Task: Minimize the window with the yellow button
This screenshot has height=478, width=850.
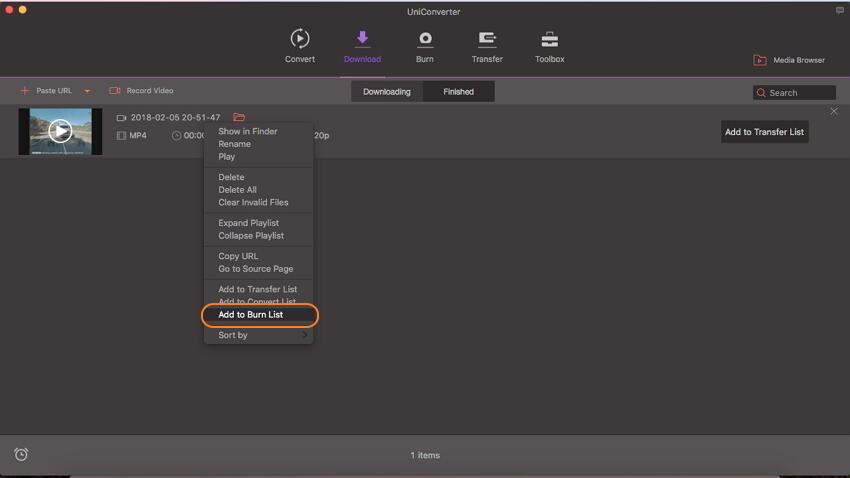Action: pos(22,9)
